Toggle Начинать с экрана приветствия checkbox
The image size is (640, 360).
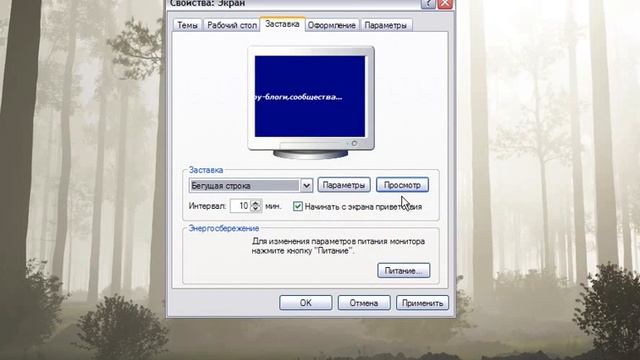coord(298,207)
